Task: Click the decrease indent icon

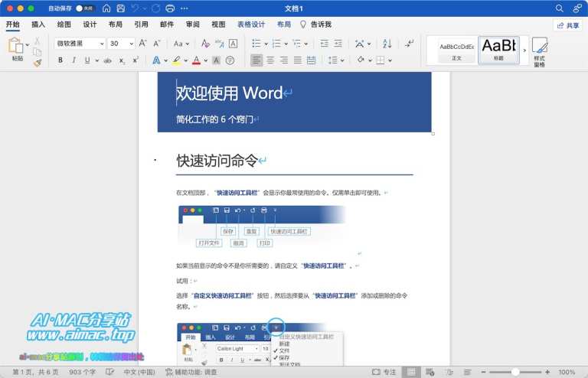Action: point(325,44)
